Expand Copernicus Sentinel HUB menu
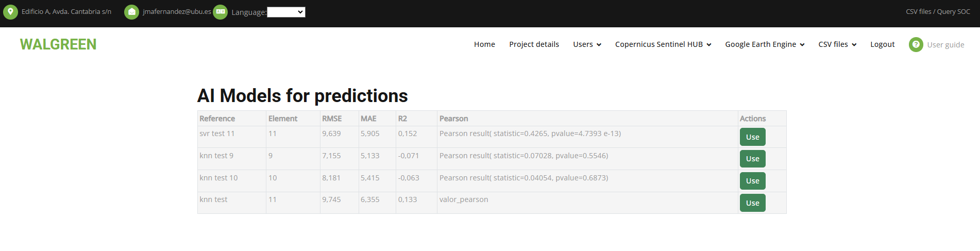The image size is (980, 251). click(x=663, y=44)
